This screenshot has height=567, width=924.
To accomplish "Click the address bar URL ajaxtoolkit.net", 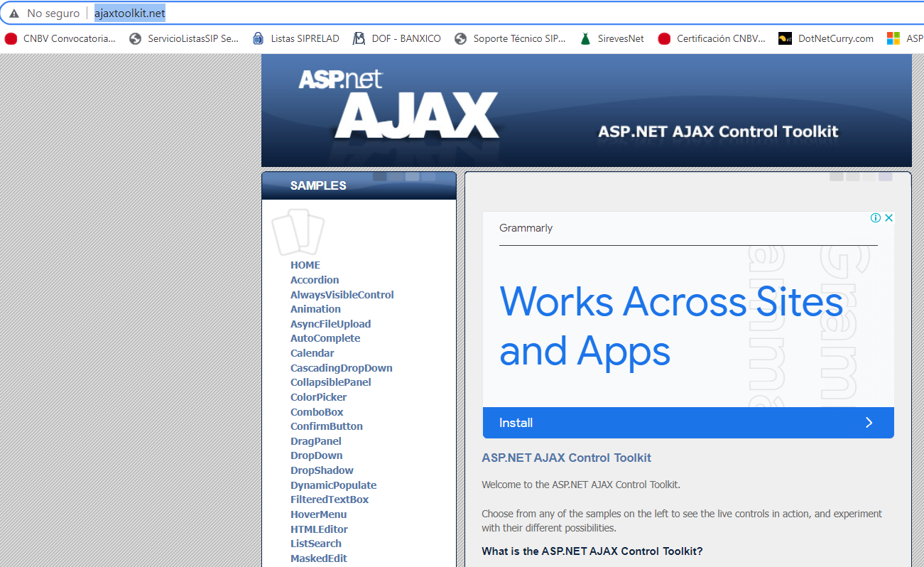I will [130, 13].
